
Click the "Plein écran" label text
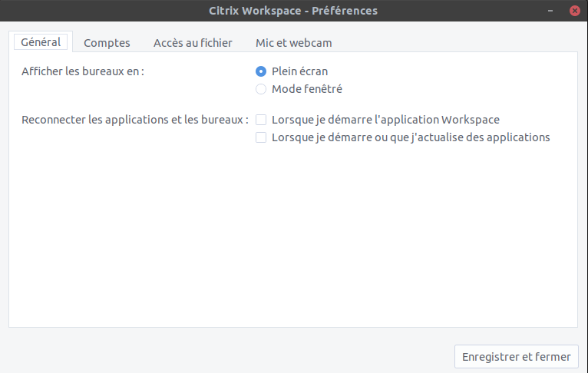[x=299, y=71]
